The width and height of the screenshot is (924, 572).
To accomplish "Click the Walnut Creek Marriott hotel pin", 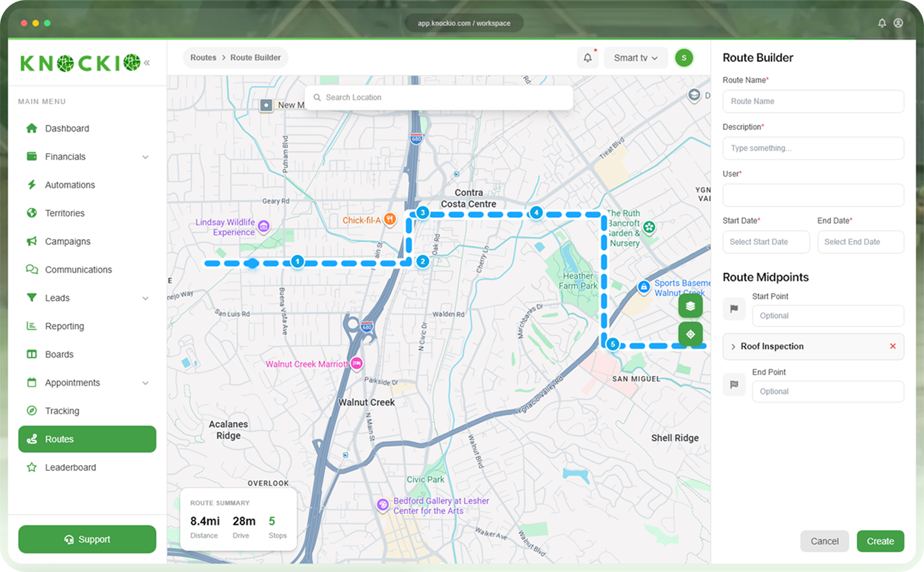I will click(x=356, y=364).
